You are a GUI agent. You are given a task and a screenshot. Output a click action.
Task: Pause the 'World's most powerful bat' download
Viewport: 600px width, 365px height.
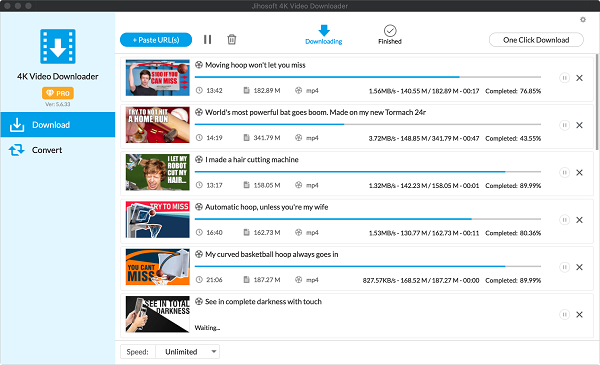(x=564, y=125)
